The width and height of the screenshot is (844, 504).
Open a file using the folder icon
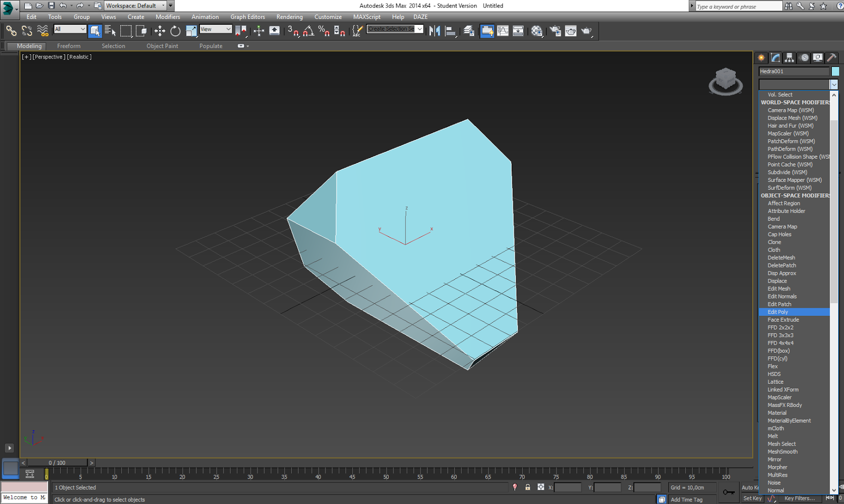point(40,6)
